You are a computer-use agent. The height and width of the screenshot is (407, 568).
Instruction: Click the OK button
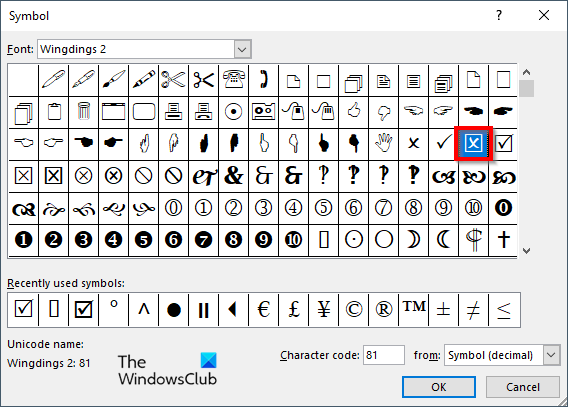[439, 387]
